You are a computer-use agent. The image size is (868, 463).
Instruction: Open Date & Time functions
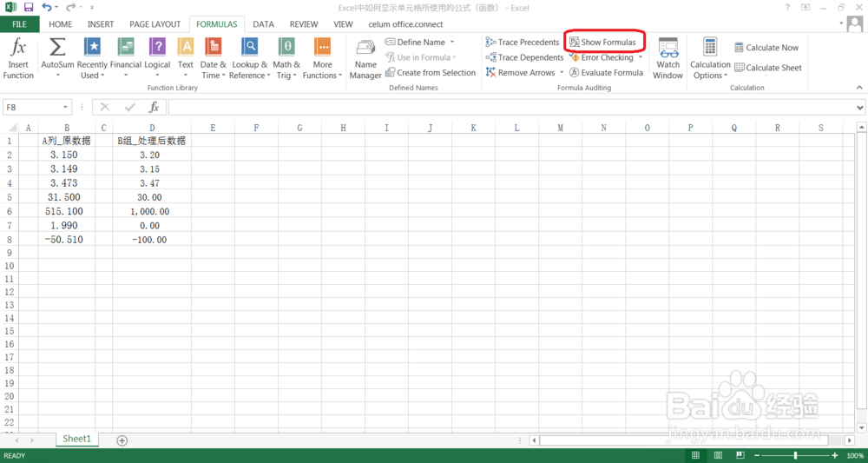click(214, 59)
